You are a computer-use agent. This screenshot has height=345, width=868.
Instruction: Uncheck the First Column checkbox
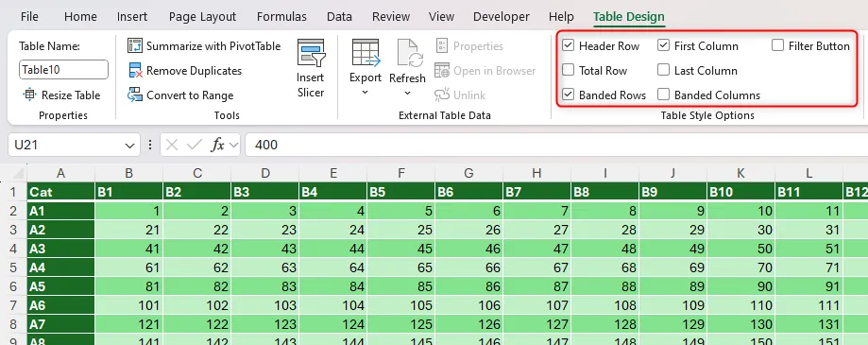[664, 45]
